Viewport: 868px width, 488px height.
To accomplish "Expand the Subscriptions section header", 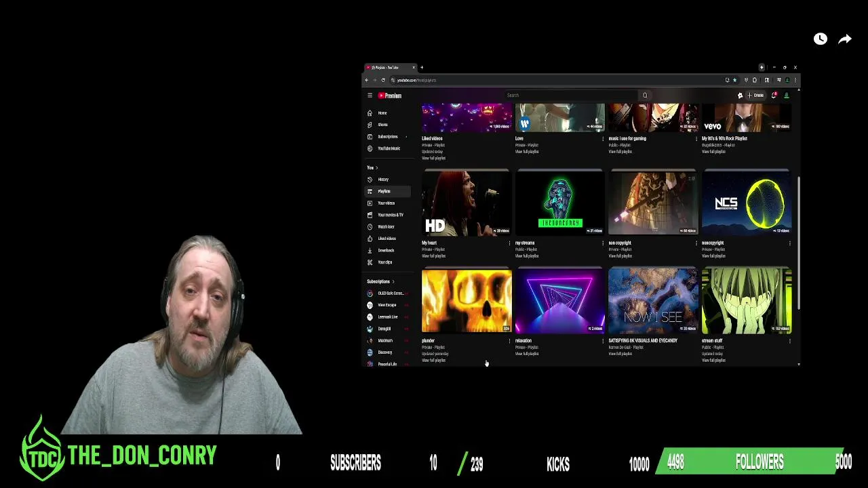I will point(380,281).
